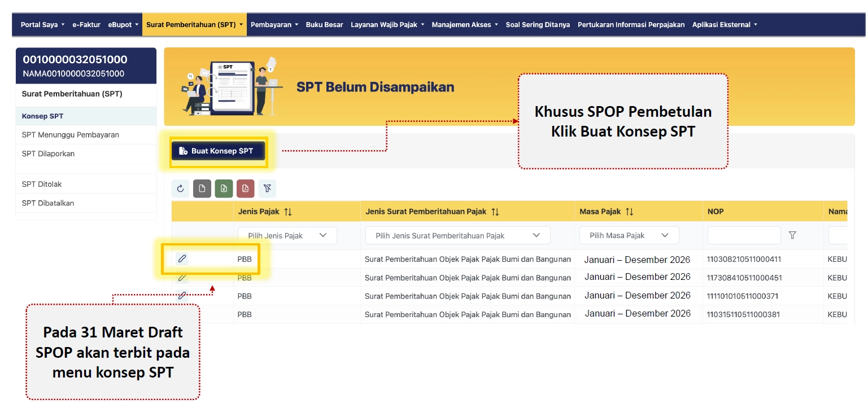Open the Pembayaran menu in the top bar
The width and height of the screenshot is (868, 408).
(x=274, y=25)
